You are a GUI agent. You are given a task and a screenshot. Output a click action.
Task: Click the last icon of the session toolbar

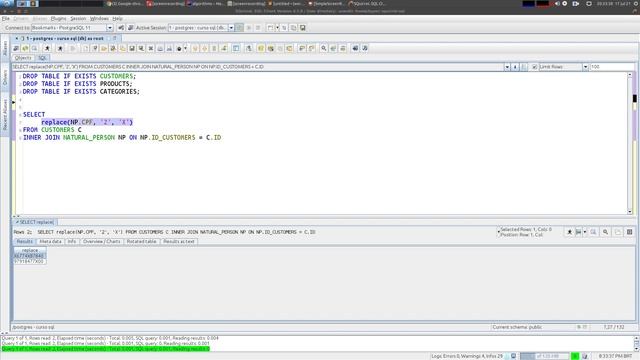[x=365, y=48]
